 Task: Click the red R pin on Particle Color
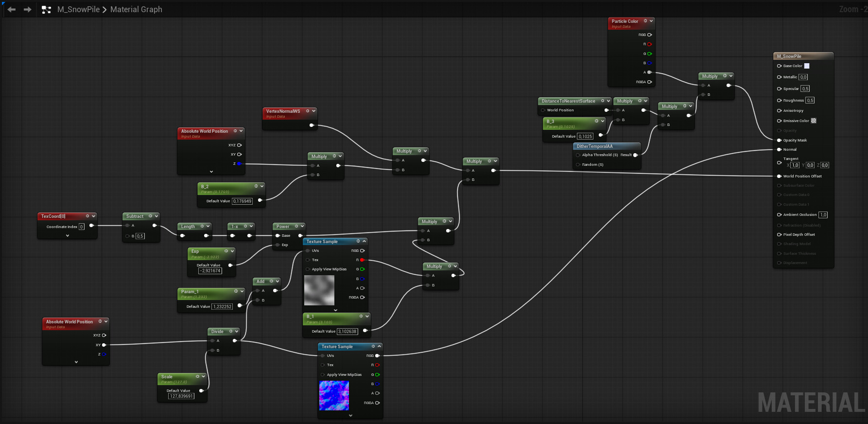coord(649,44)
